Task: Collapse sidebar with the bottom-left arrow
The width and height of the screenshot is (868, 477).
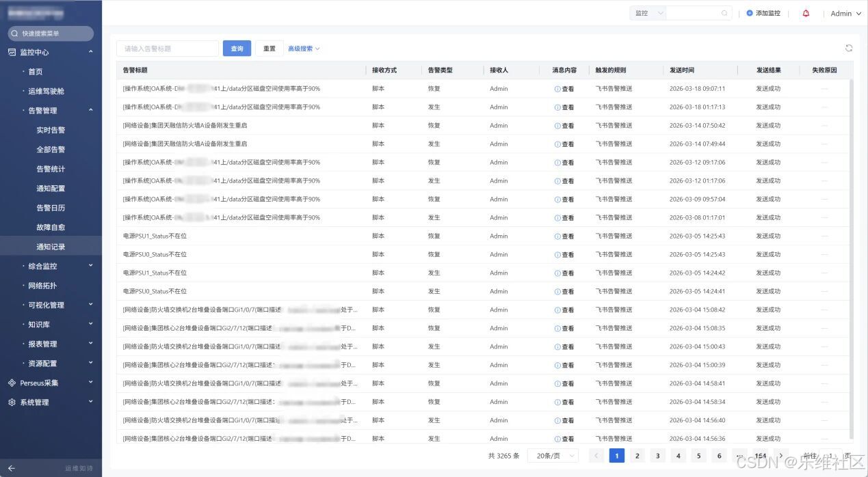Action: point(11,468)
